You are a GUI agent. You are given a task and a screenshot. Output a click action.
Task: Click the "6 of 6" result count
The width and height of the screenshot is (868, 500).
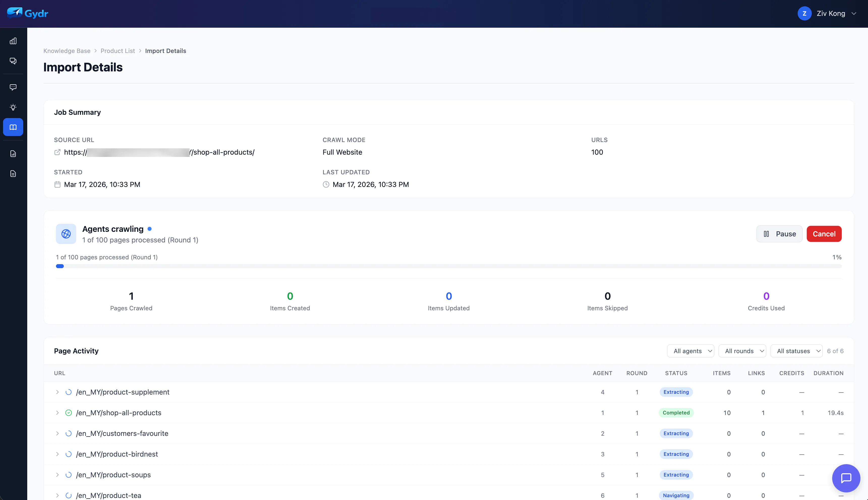click(x=835, y=351)
